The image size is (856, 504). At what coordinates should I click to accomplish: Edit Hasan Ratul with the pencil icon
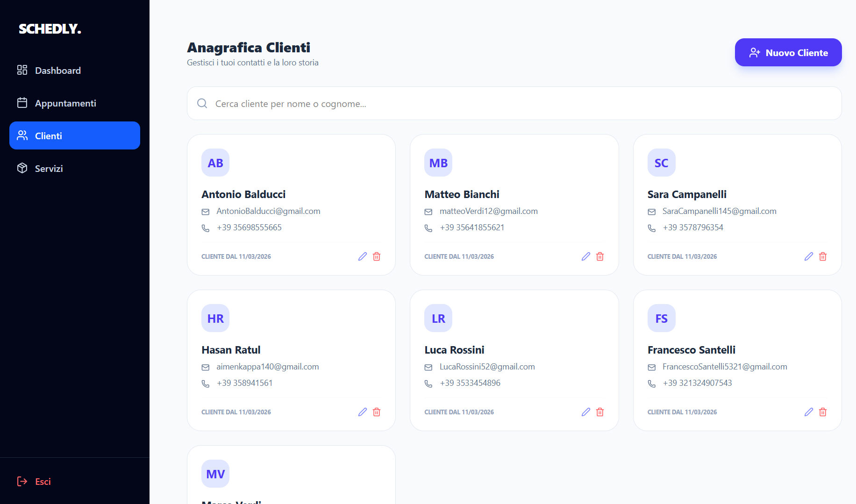click(363, 412)
